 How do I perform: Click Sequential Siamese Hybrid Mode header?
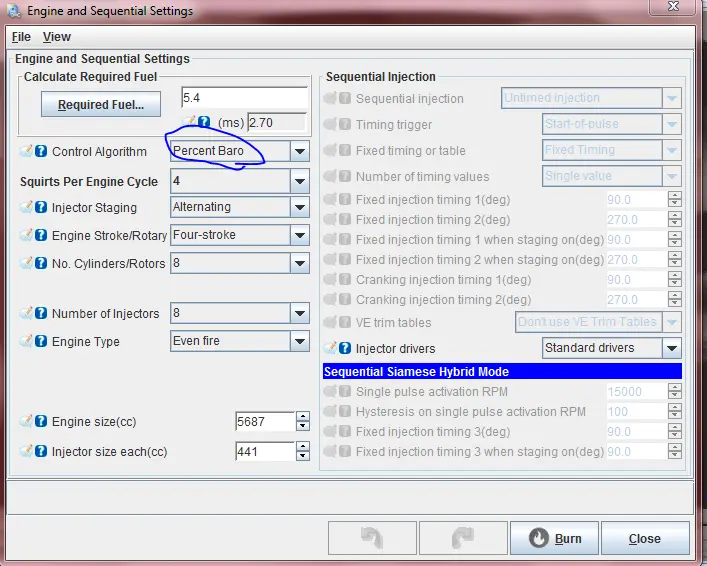click(502, 371)
